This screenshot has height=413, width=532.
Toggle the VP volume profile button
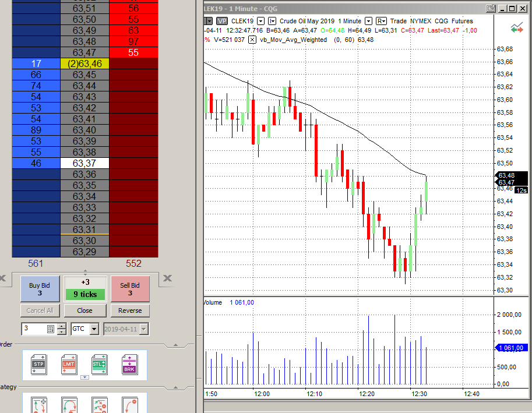(222, 21)
